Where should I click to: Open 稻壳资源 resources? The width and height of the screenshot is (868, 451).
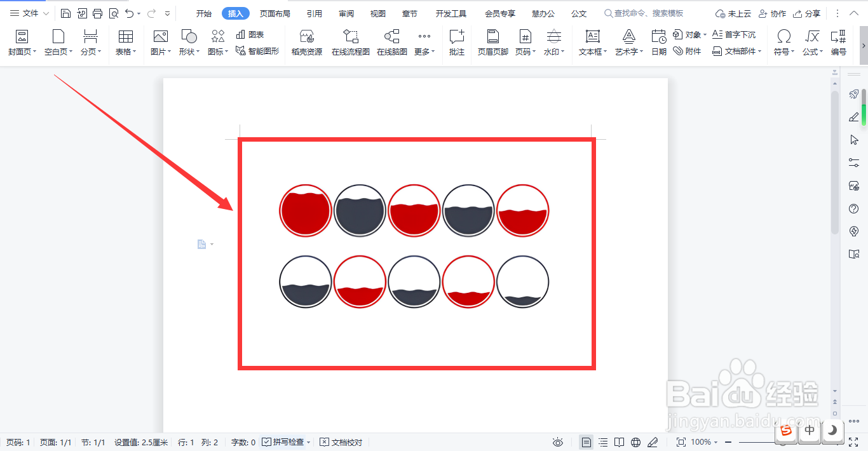[x=307, y=43]
